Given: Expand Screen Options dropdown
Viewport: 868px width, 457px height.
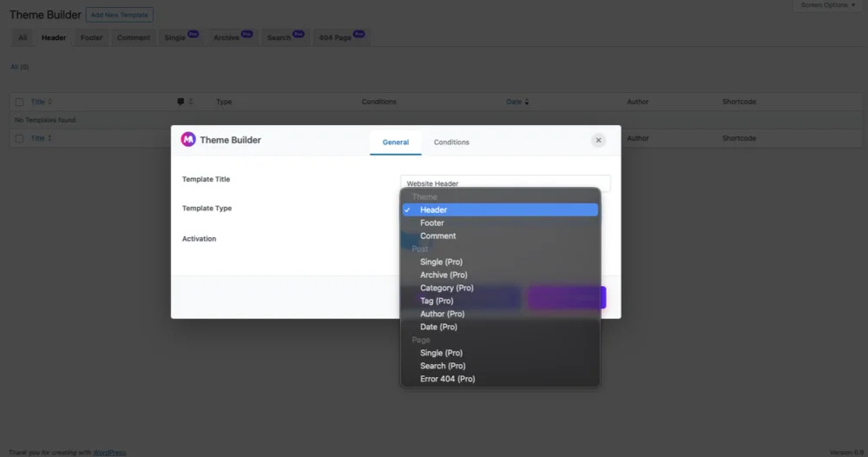Looking at the screenshot, I should [827, 5].
